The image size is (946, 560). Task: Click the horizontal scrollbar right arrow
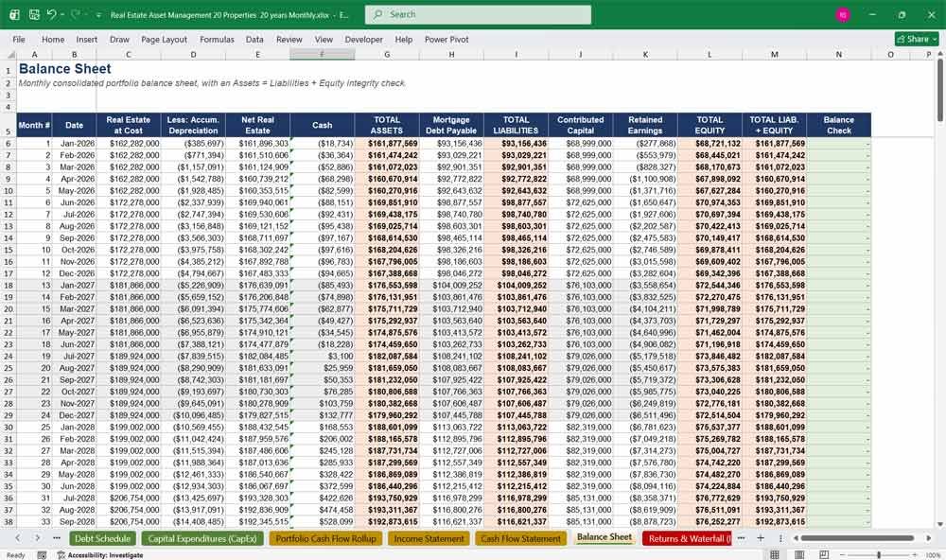pyautogui.click(x=929, y=538)
